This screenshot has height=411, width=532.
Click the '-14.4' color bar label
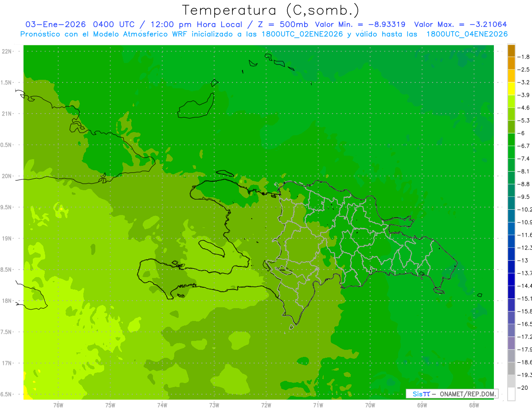(x=524, y=286)
